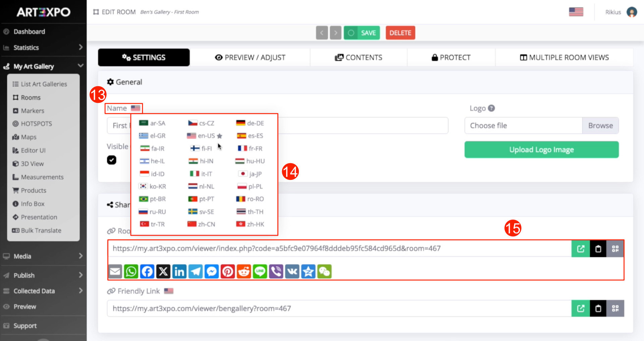
Task: Delete this room
Action: (x=400, y=33)
